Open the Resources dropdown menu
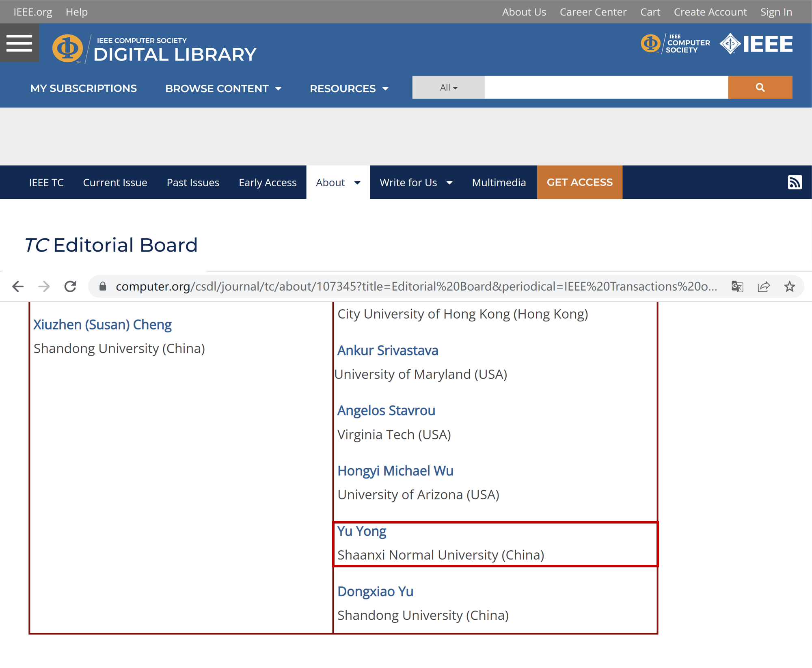812x668 pixels. tap(349, 88)
